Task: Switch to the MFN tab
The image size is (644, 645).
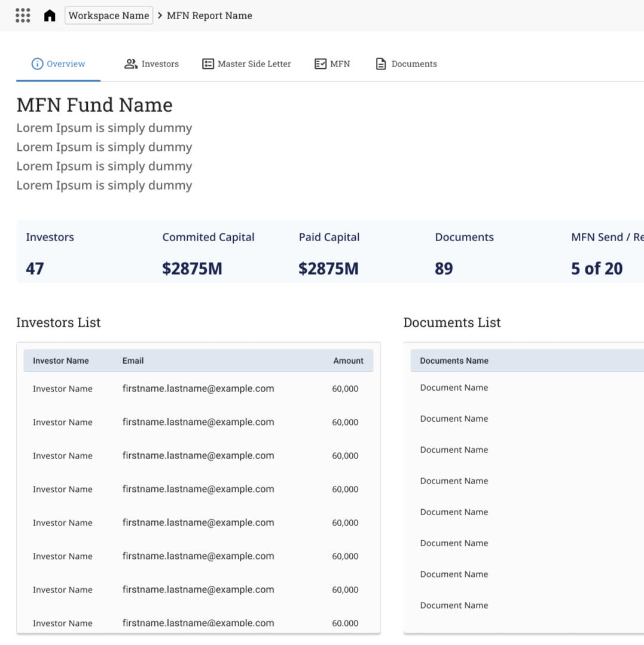Action: 332,64
